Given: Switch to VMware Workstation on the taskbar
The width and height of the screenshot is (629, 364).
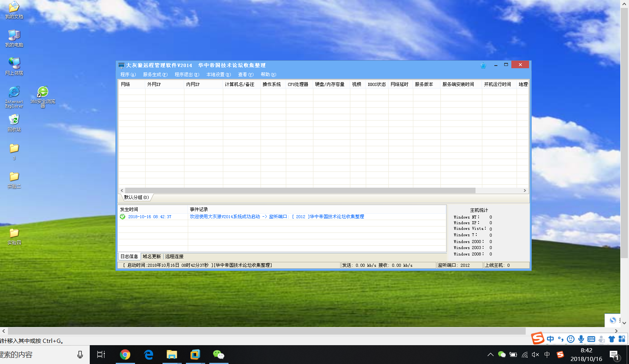Looking at the screenshot, I should pos(195,355).
